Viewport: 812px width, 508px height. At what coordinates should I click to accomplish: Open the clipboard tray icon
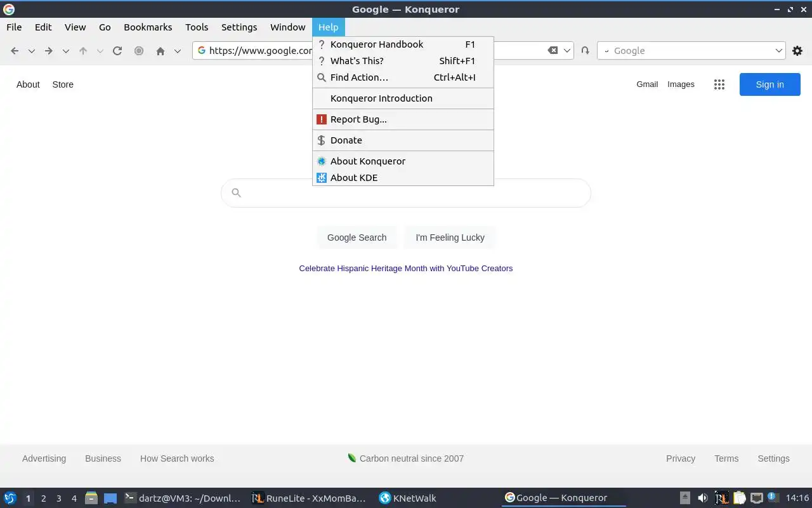(x=739, y=498)
